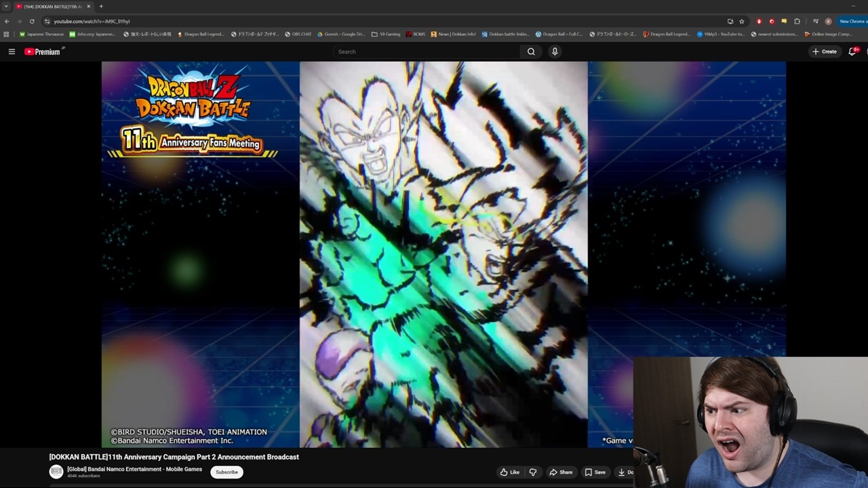Like the Dokkan Battle video

click(x=510, y=472)
